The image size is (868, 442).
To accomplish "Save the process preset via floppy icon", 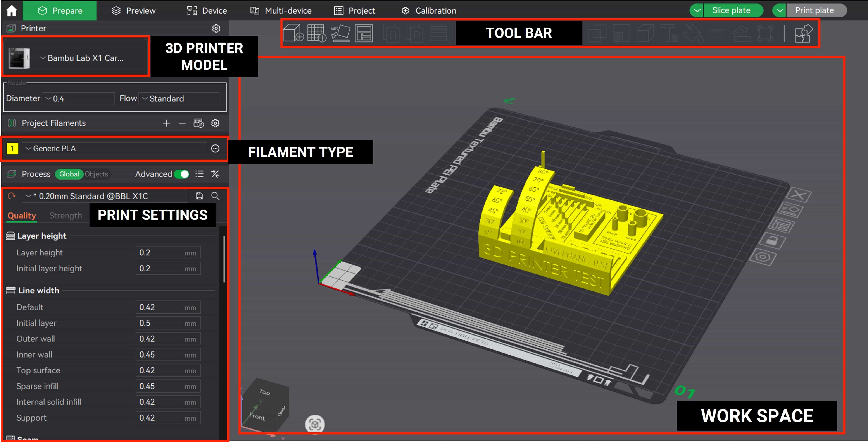I will (x=200, y=196).
